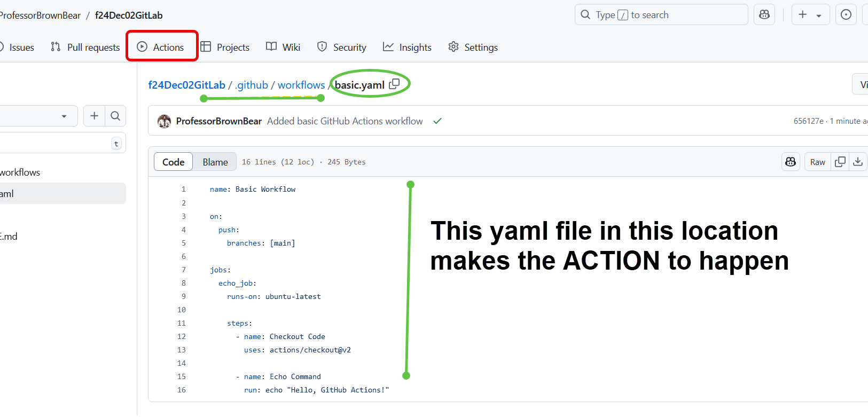Open the workflows folder breadcrumb link
This screenshot has height=417, width=868.
tap(301, 85)
